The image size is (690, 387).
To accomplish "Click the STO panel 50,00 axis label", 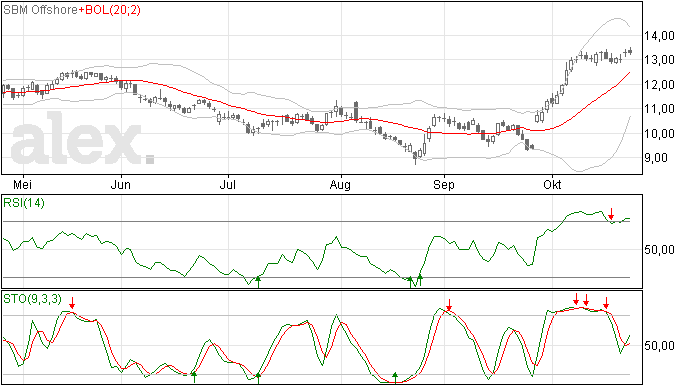I will point(659,346).
